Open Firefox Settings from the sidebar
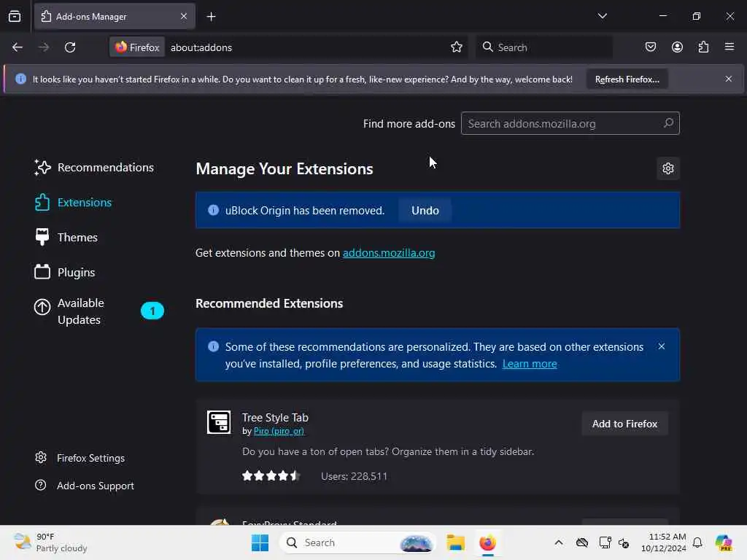 pyautogui.click(x=80, y=458)
